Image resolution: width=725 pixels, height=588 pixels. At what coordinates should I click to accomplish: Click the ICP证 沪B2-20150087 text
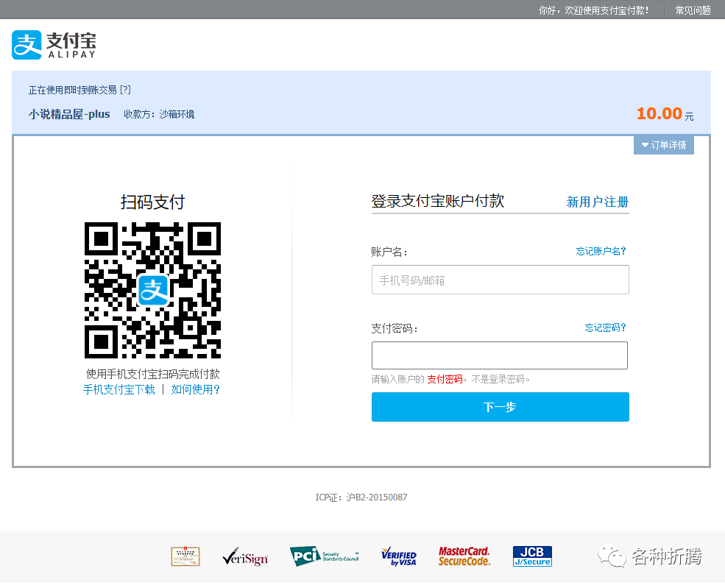[361, 497]
